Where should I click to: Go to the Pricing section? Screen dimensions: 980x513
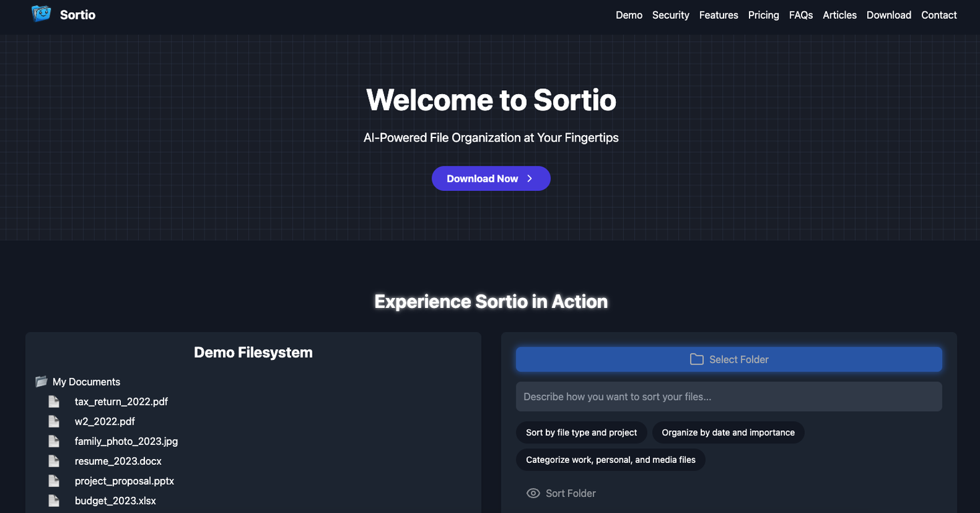coord(763,15)
